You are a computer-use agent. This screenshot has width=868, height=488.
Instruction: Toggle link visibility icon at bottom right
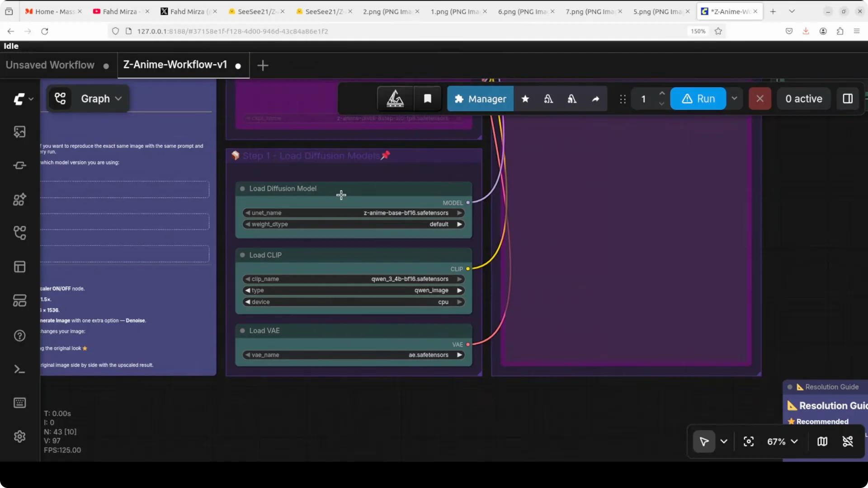click(x=848, y=441)
